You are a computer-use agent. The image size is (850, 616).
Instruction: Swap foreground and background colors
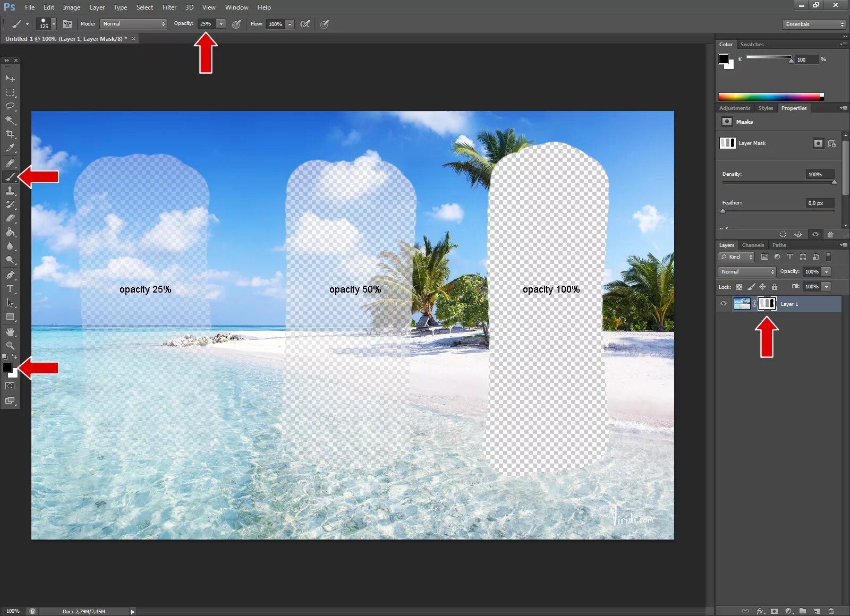pyautogui.click(x=15, y=357)
